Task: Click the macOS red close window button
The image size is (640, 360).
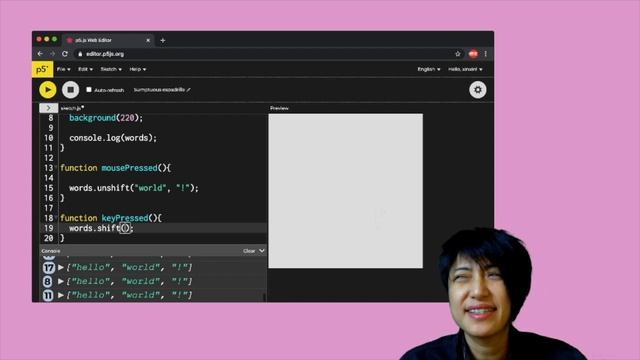Action: point(39,39)
